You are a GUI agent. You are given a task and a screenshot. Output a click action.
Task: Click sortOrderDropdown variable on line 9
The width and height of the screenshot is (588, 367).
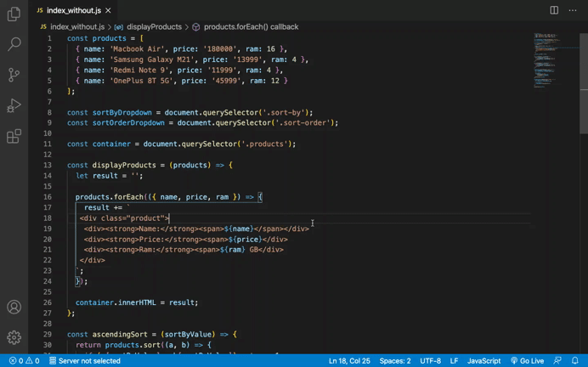[x=128, y=122]
